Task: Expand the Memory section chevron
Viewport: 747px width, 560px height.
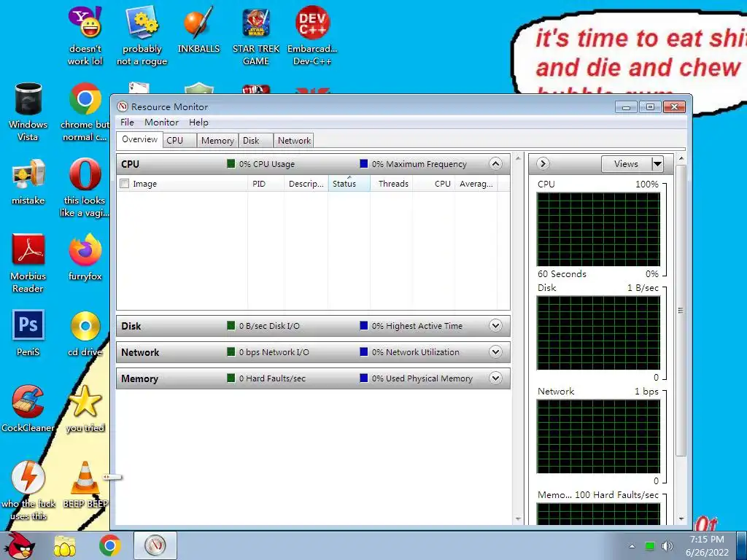Action: pyautogui.click(x=495, y=378)
